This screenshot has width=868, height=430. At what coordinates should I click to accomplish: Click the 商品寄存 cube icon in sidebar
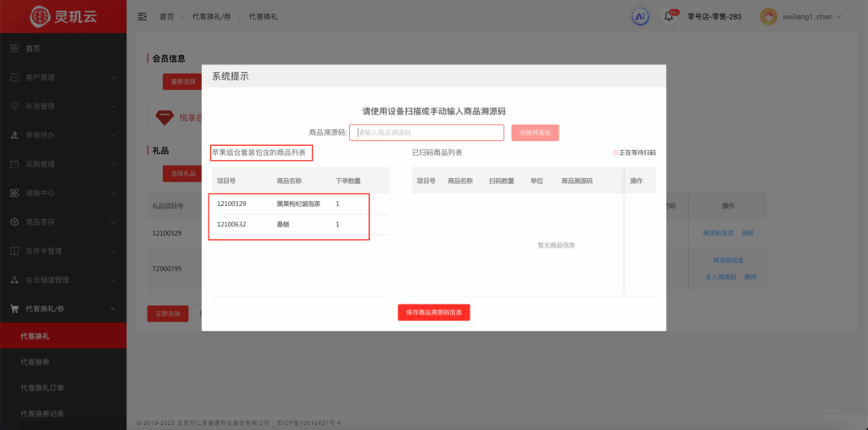14,222
